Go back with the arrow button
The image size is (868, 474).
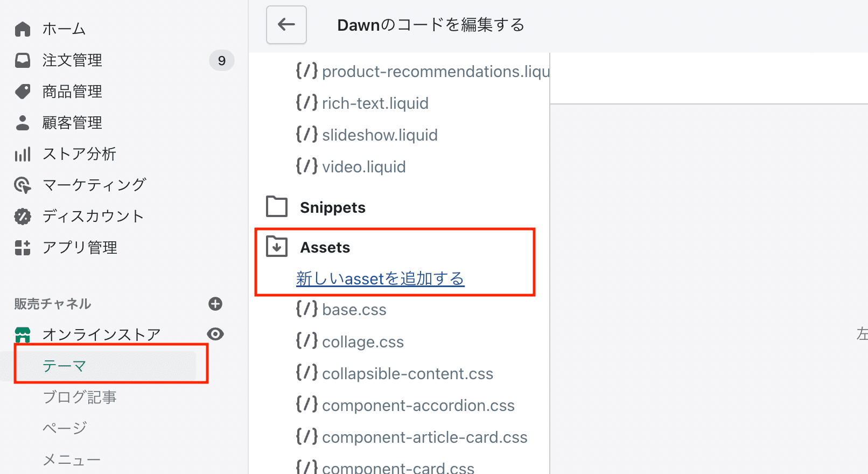coord(286,25)
